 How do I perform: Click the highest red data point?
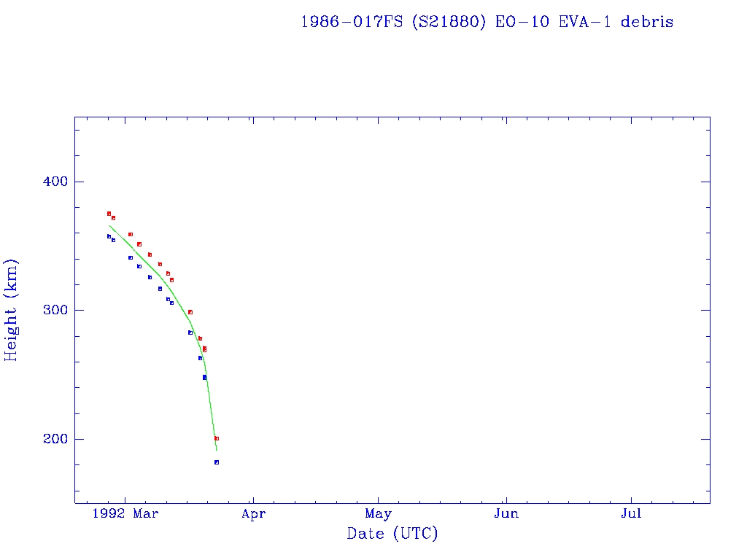109,214
